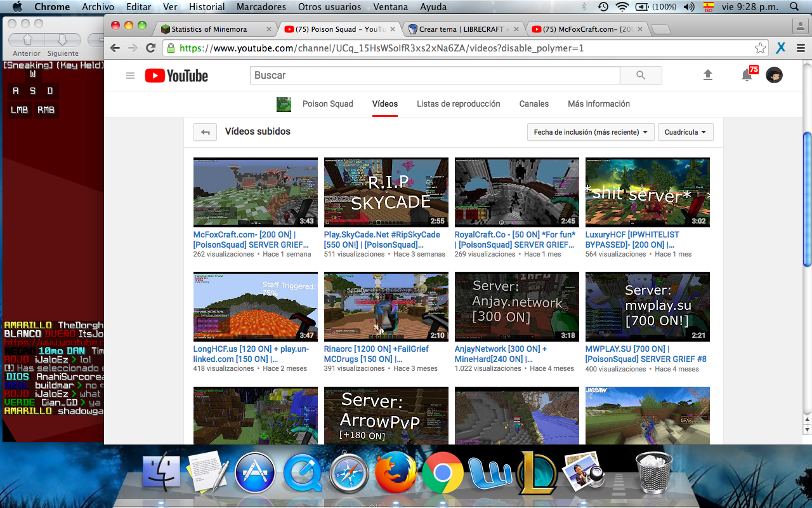Click the Chrome icon in the Dock
The width and height of the screenshot is (812, 508).
[443, 474]
